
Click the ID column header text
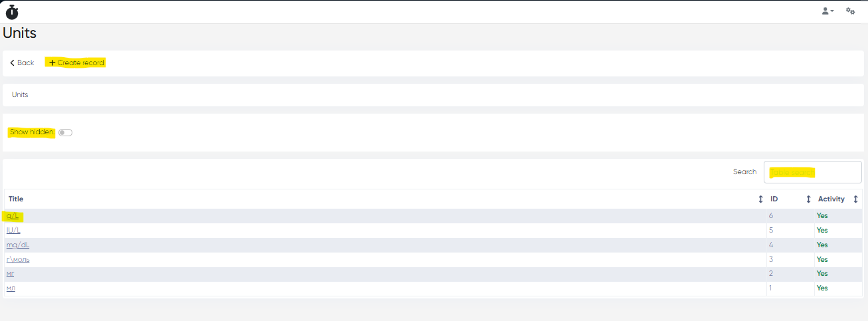click(x=774, y=199)
